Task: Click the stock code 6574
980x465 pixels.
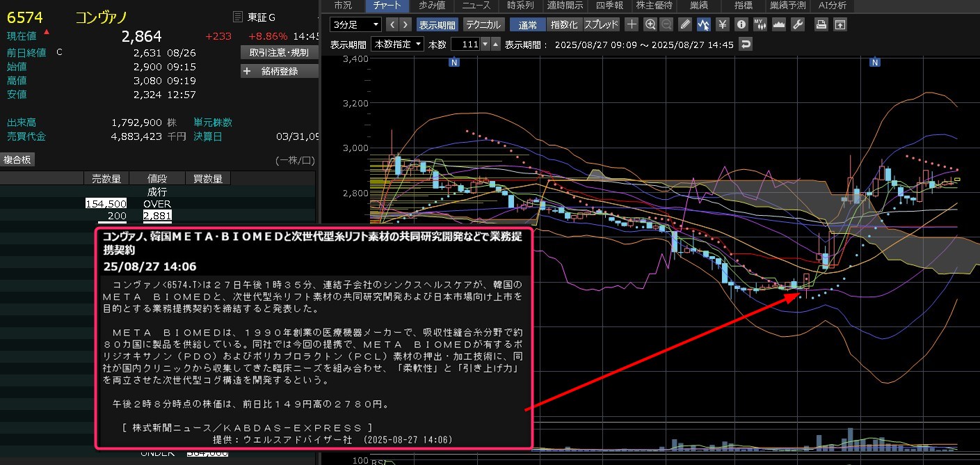Action: (x=24, y=18)
